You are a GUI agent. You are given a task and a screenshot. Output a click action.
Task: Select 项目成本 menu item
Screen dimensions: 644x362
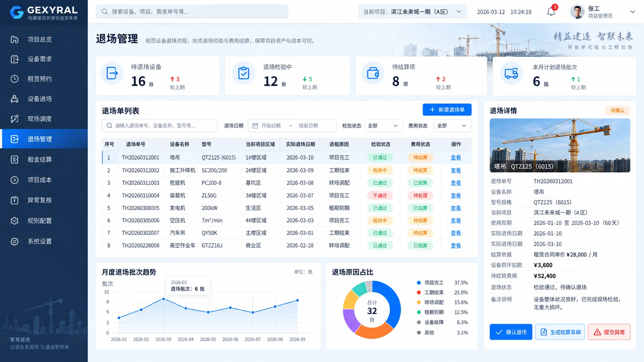(44, 180)
